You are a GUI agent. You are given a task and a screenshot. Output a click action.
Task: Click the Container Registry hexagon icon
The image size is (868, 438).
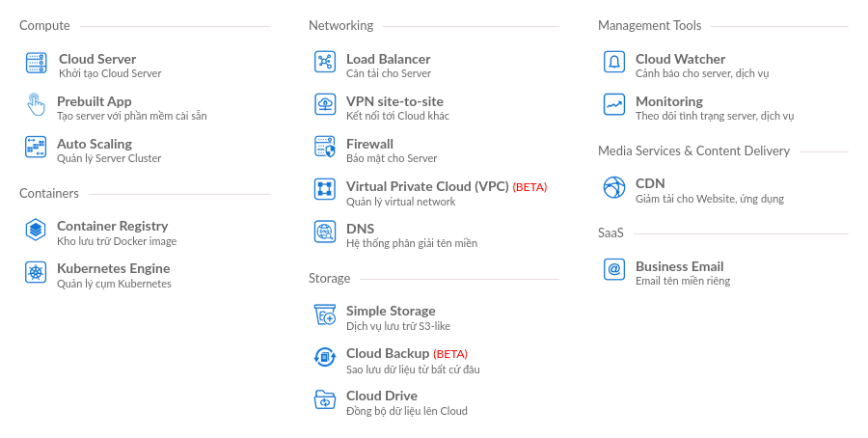36,230
